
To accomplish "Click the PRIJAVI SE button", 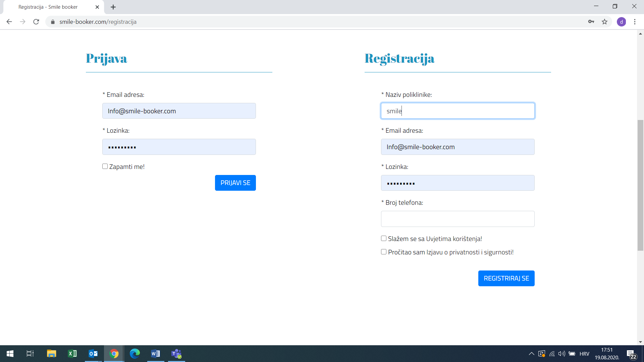I will [x=235, y=183].
